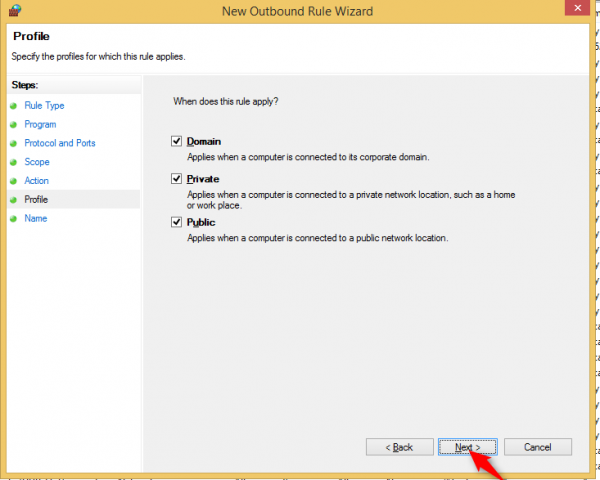Screen dimensions: 600x480
Task: Jump to the Protocol and Ports step
Action: pos(60,143)
